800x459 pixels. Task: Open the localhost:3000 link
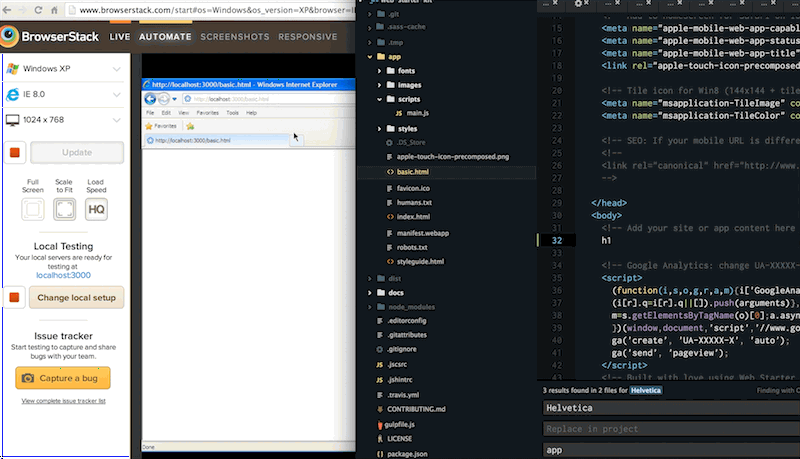coord(63,275)
